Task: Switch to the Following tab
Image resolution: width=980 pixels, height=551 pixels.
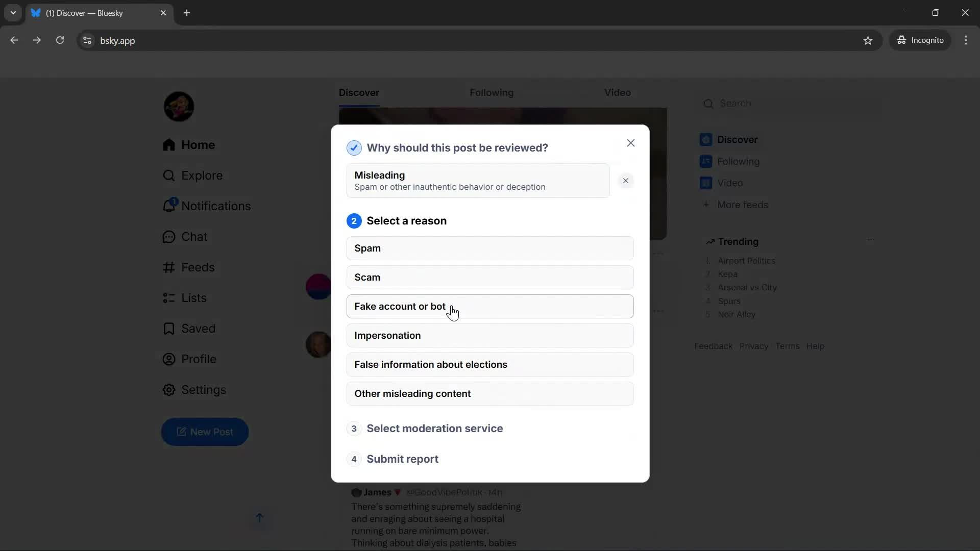Action: coord(492,92)
